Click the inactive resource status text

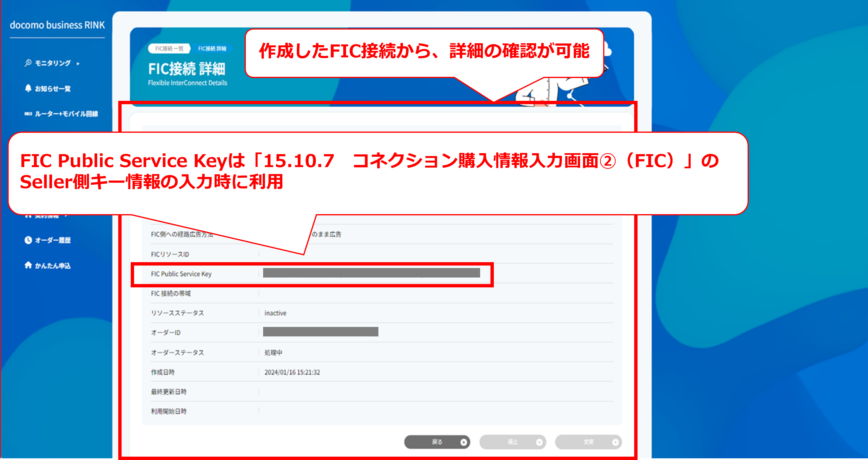(x=275, y=313)
